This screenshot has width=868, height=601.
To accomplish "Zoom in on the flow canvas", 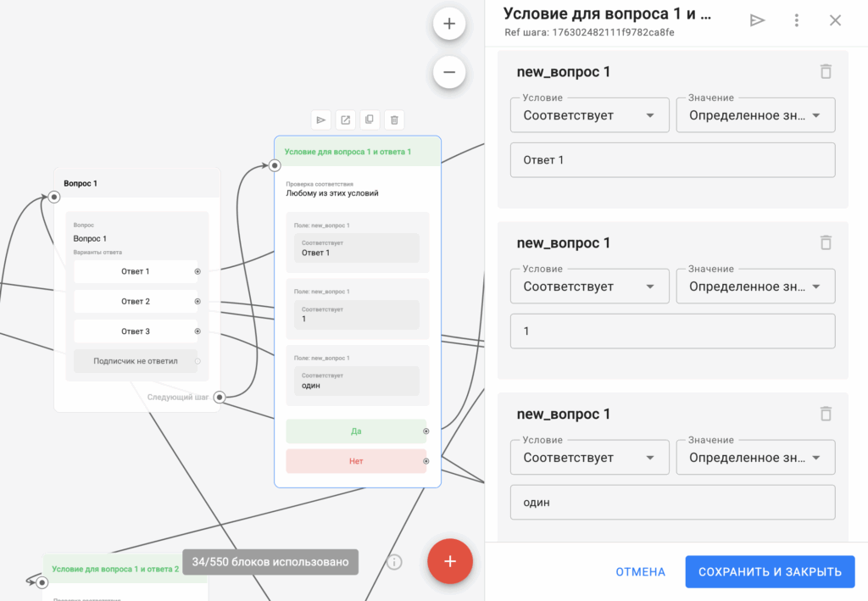I will point(449,24).
